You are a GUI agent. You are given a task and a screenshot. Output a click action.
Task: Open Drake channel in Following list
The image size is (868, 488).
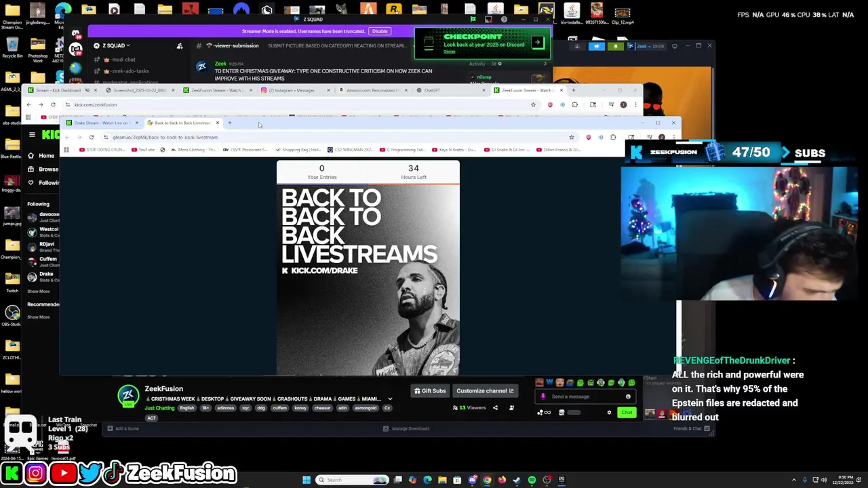pos(43,277)
